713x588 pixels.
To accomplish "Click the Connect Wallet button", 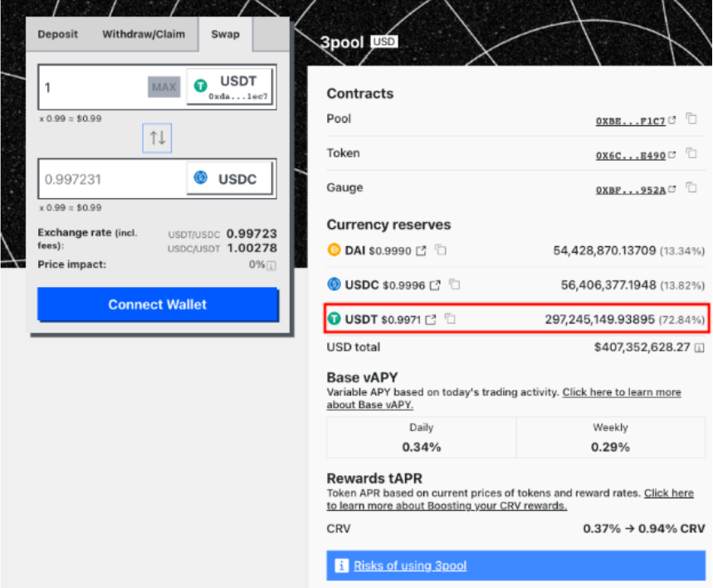I will click(157, 305).
